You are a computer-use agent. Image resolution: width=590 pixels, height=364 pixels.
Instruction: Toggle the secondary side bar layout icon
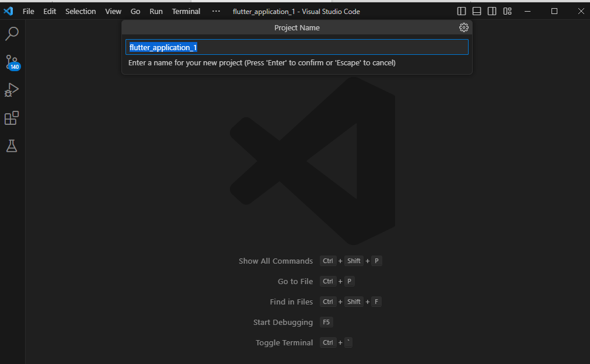[492, 11]
